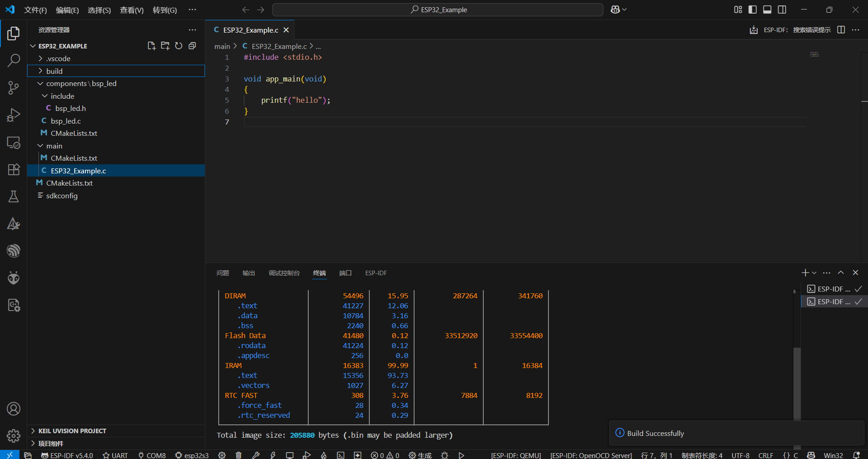Open the ESP-IDF Espressif sidebar view
The height and width of the screenshot is (459, 868).
(14, 251)
